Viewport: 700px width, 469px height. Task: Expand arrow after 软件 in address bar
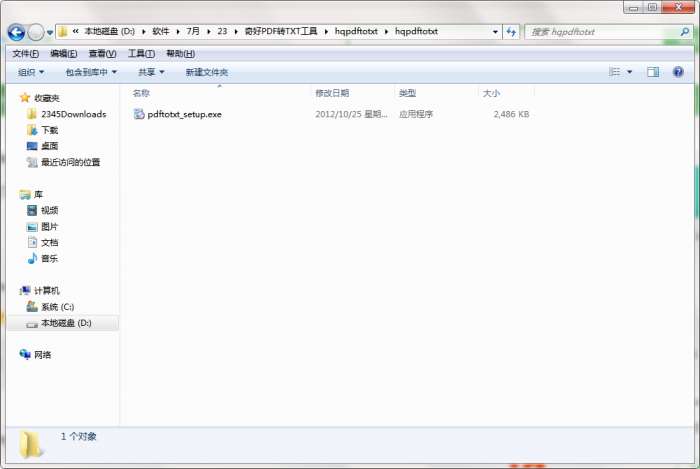coord(178,32)
